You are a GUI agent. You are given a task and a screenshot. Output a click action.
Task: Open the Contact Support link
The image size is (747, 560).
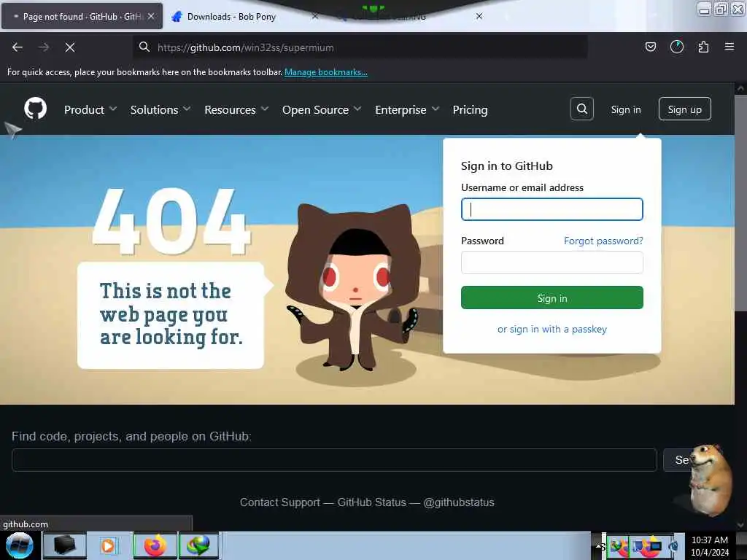[x=279, y=502]
